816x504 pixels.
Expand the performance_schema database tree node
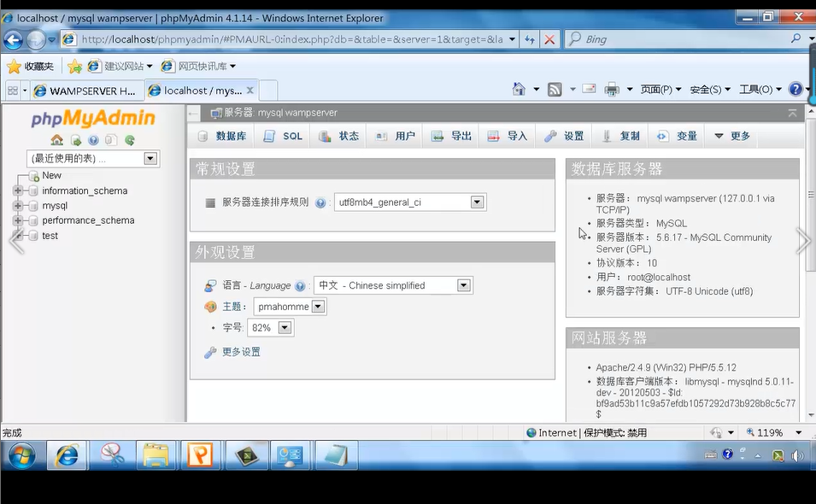[x=18, y=220]
